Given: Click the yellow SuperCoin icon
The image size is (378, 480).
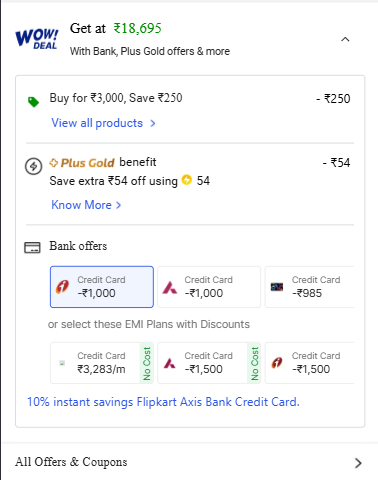Looking at the screenshot, I should pos(187,180).
